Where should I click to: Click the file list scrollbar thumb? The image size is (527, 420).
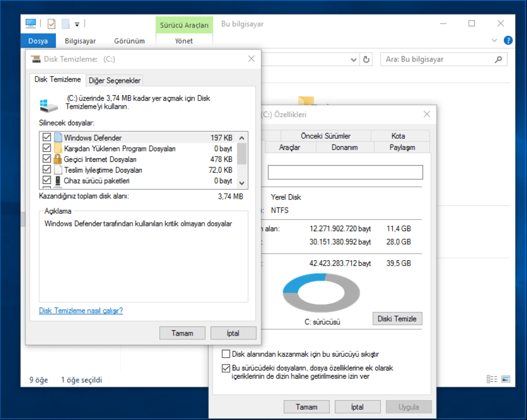click(242, 154)
